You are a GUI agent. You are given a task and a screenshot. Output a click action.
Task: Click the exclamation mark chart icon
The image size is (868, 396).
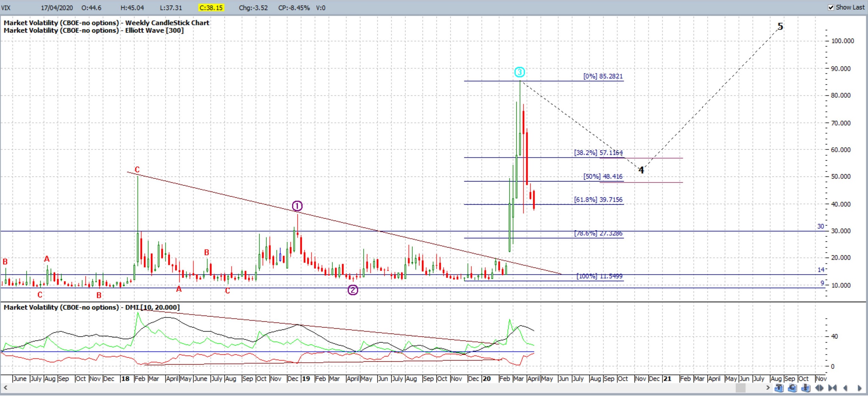point(806,388)
